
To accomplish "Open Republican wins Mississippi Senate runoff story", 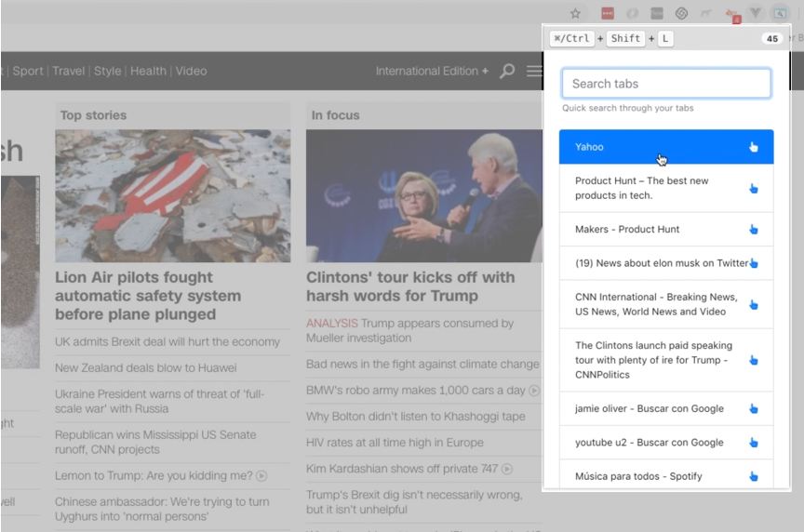I will point(155,442).
